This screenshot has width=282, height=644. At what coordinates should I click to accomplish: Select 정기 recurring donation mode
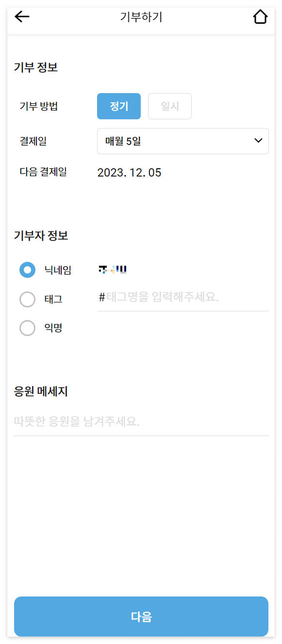coord(118,106)
